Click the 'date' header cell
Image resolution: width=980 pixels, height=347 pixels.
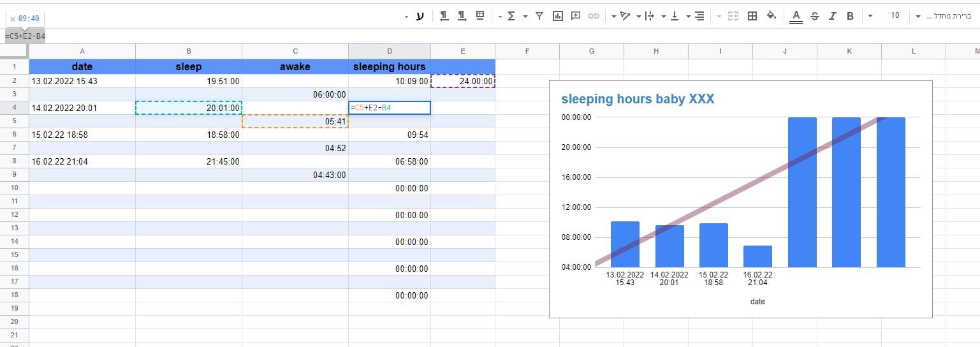click(x=82, y=66)
